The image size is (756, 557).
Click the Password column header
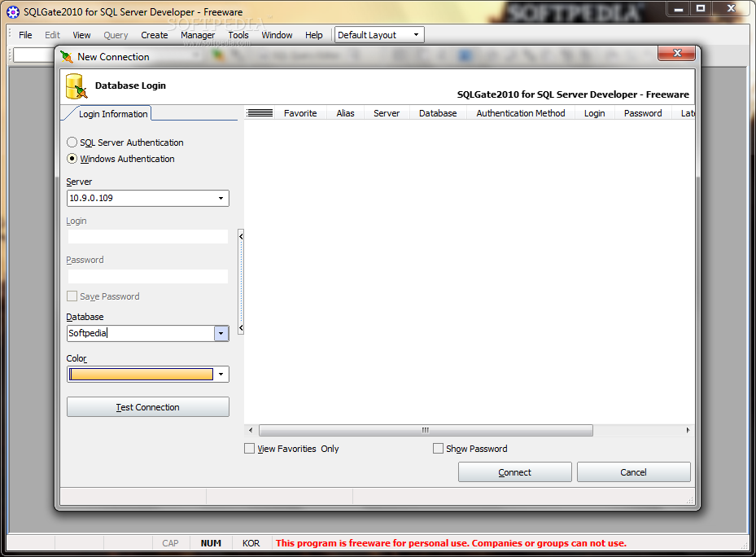(643, 113)
